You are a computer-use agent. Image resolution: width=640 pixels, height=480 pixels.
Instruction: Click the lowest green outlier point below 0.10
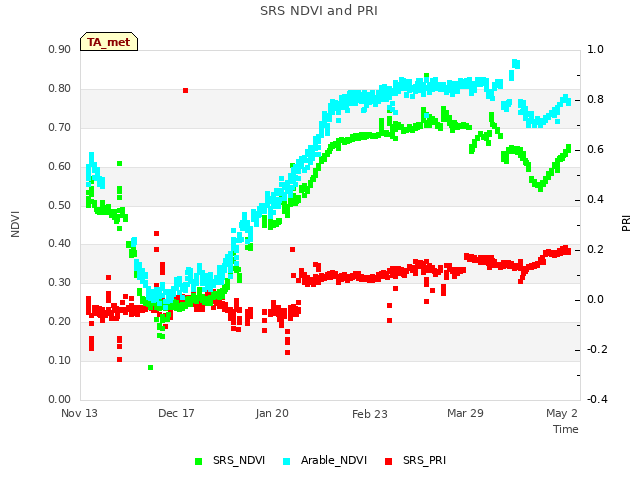150,367
